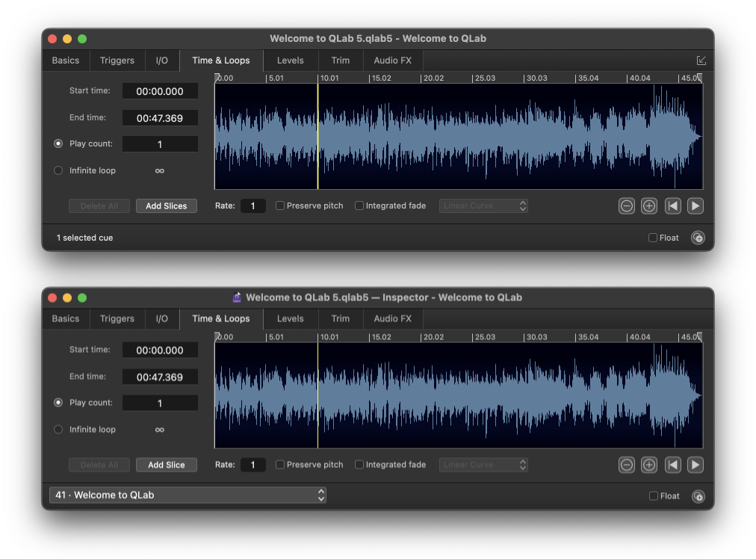Image resolution: width=756 pixels, height=559 pixels.
Task: Click Add Slices button in top window
Action: coord(167,206)
